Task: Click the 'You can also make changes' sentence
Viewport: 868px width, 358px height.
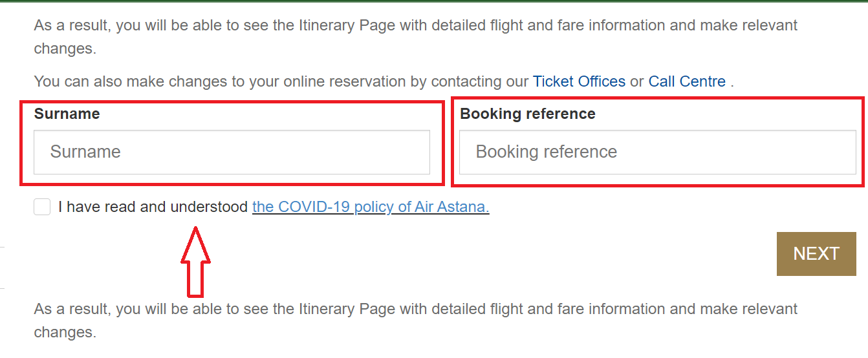Action: pyautogui.click(x=384, y=81)
